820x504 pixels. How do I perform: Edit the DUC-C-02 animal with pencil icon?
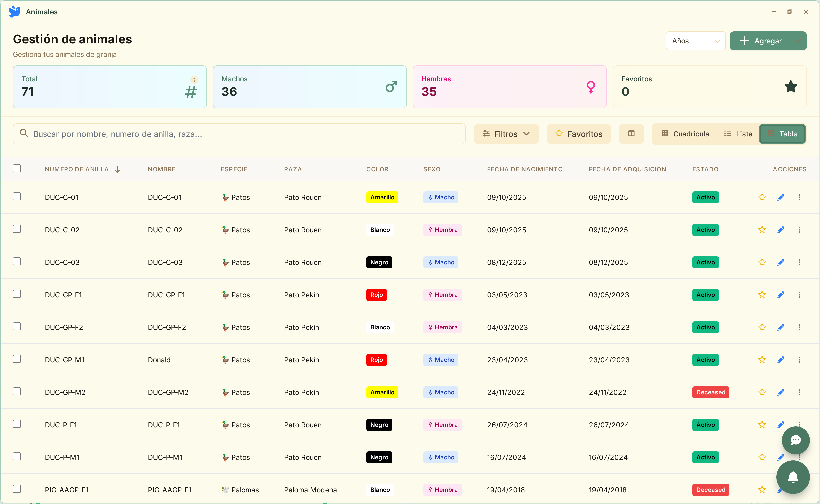[x=780, y=230]
